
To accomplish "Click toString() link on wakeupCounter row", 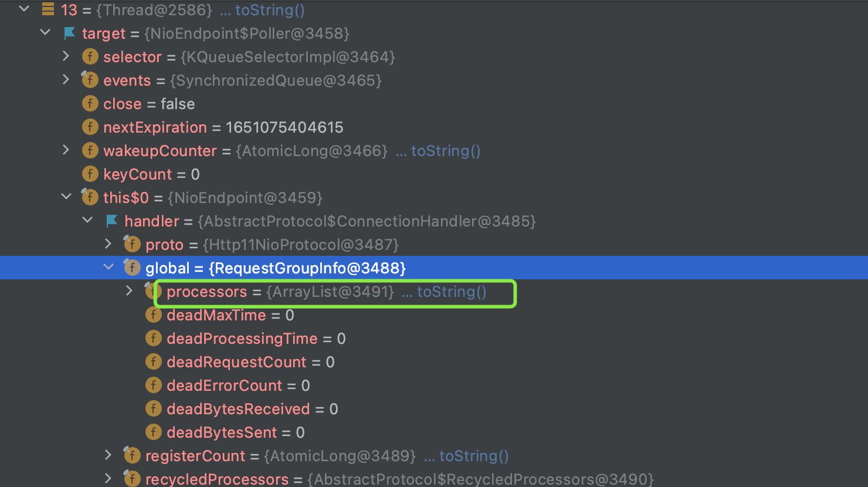I will click(446, 151).
